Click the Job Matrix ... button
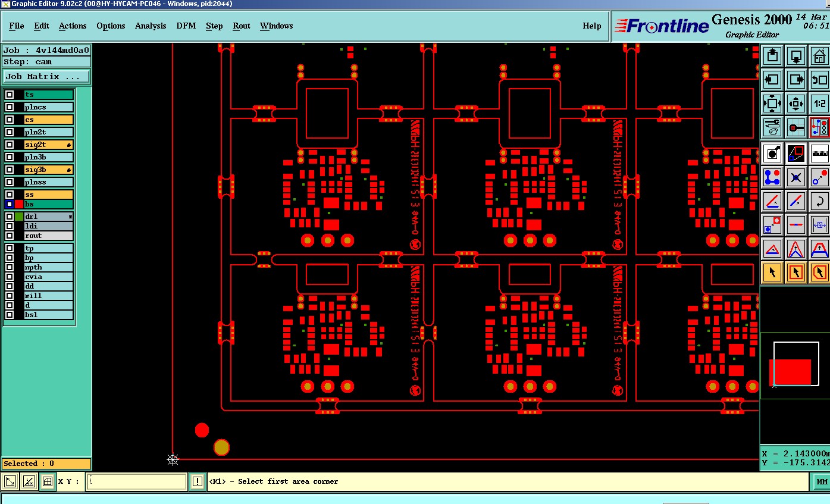Image resolution: width=830 pixels, height=504 pixels. (x=46, y=76)
